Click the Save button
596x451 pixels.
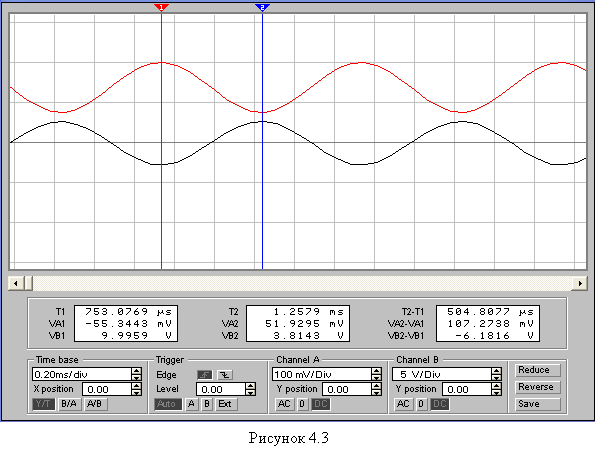(x=537, y=404)
